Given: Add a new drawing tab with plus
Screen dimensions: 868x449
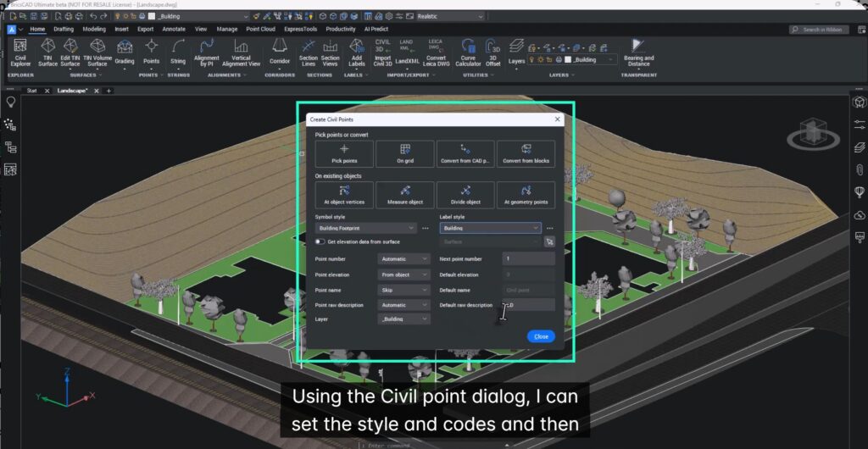Looking at the screenshot, I should [x=109, y=91].
